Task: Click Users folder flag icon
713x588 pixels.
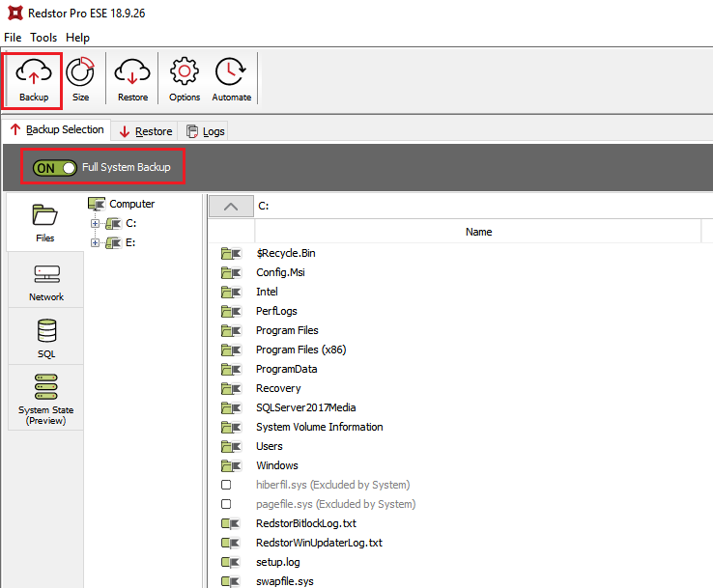Action: tap(231, 446)
